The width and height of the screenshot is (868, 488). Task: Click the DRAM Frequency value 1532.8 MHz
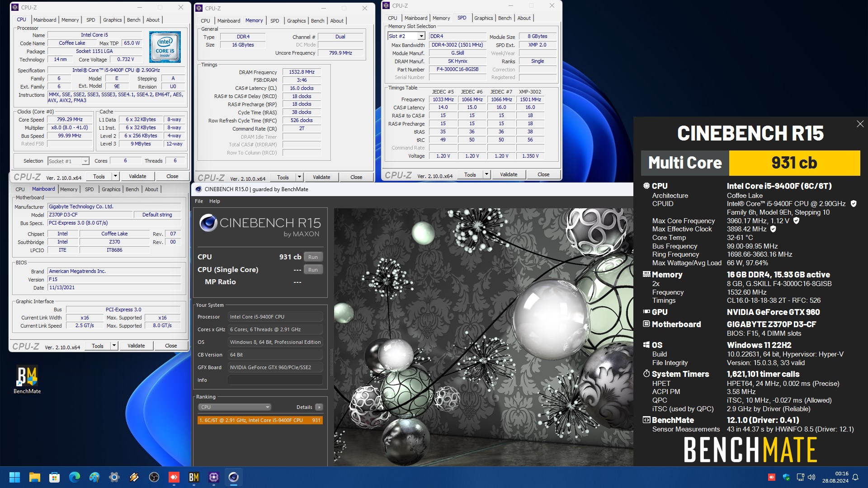click(x=302, y=72)
